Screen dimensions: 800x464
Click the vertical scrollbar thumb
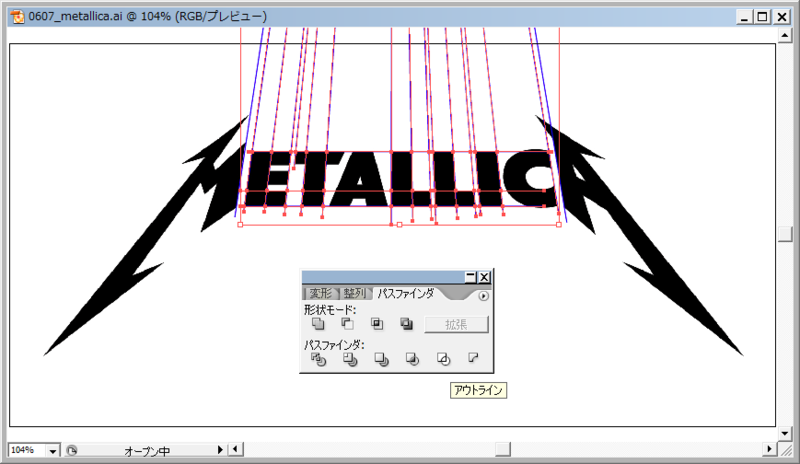tap(785, 234)
